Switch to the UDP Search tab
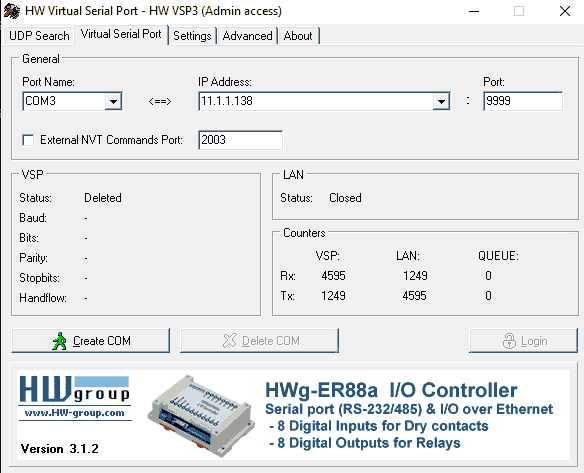The height and width of the screenshot is (473, 584). point(39,36)
